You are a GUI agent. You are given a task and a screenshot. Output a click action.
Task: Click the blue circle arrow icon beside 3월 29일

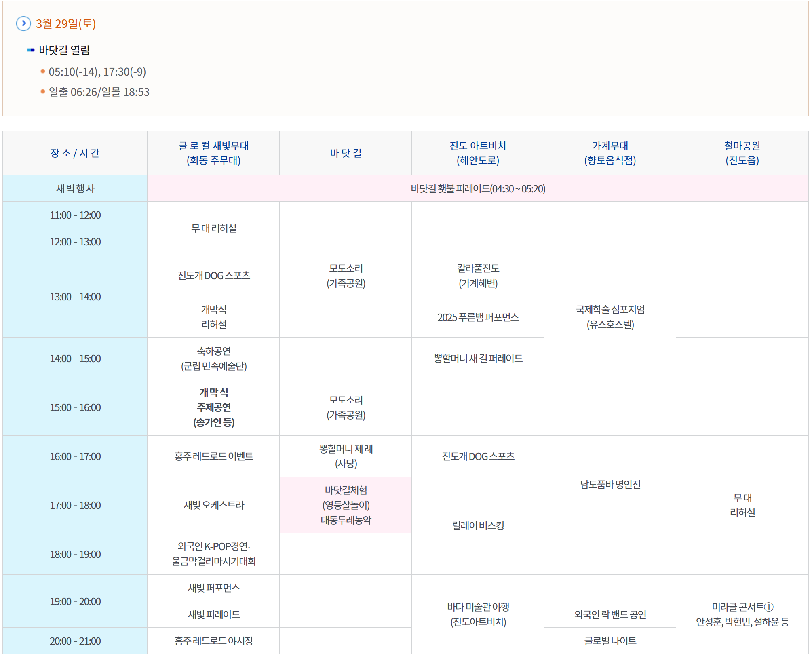coord(23,23)
